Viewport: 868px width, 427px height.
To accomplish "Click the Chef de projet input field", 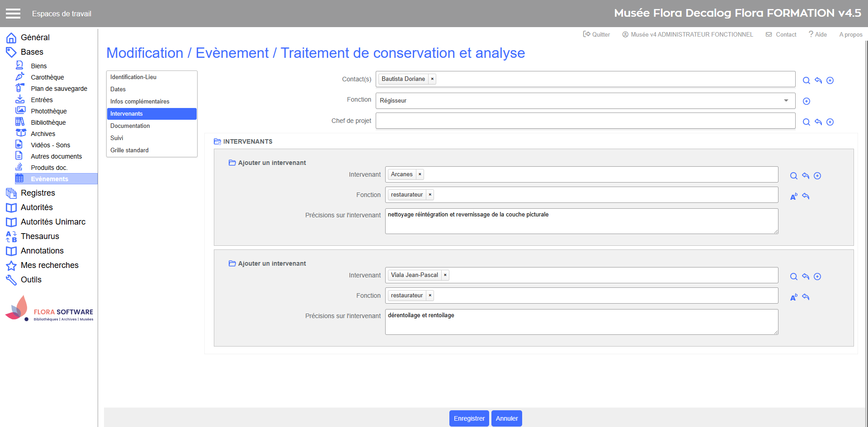I will (x=585, y=121).
